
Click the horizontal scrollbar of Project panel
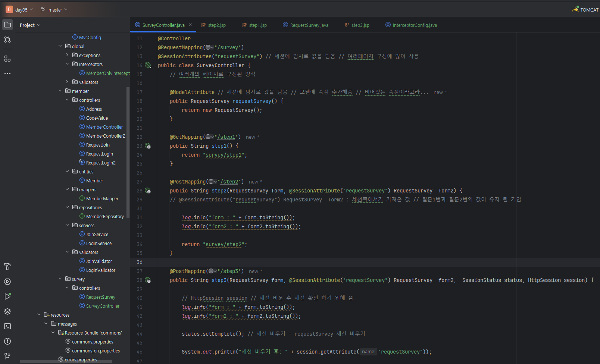66,362
